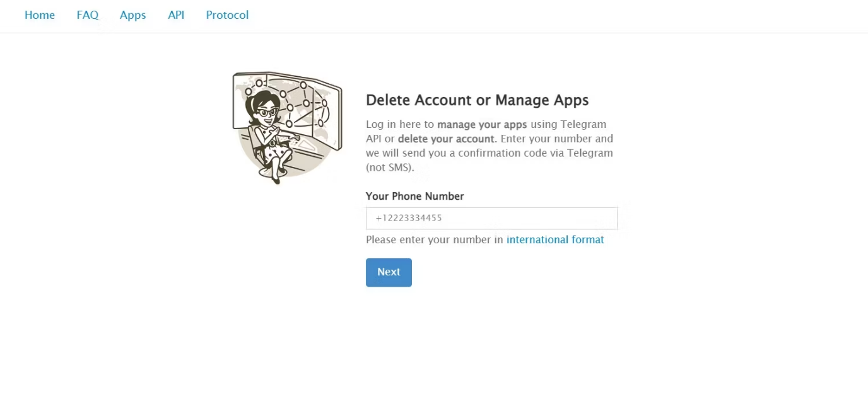Open the Protocol navigation link
This screenshot has height=419, width=868.
[227, 15]
